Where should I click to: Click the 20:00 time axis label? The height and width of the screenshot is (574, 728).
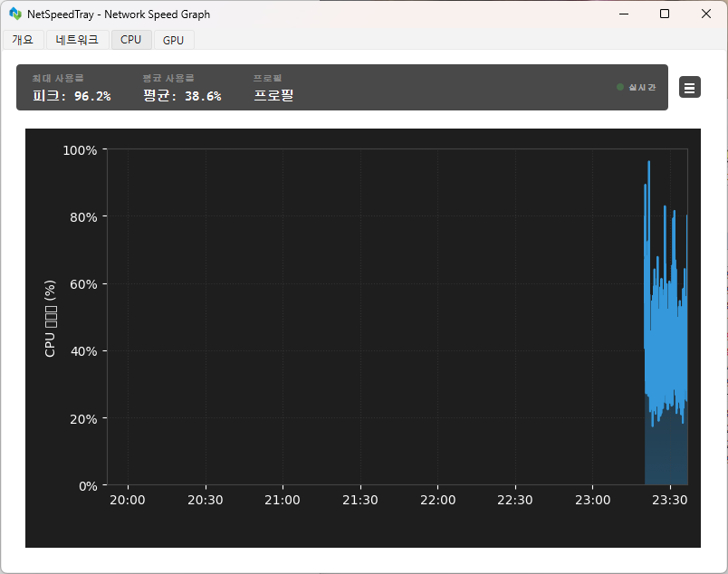[x=128, y=500]
